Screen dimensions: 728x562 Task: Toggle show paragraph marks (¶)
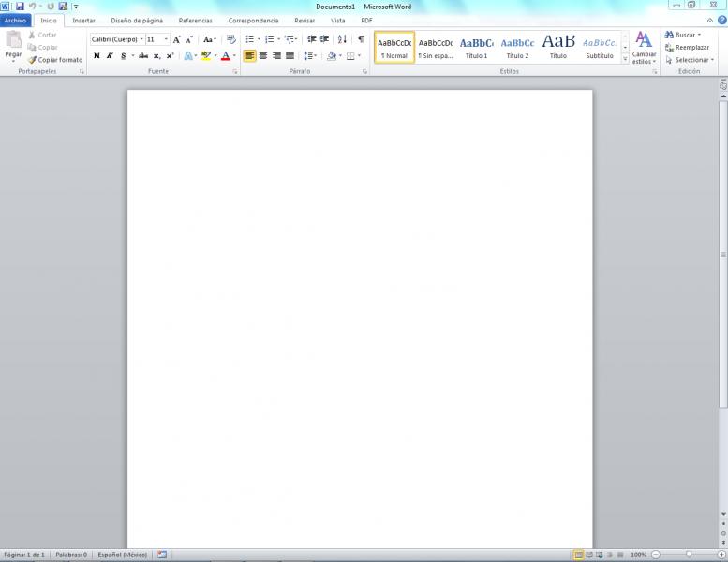tap(361, 39)
